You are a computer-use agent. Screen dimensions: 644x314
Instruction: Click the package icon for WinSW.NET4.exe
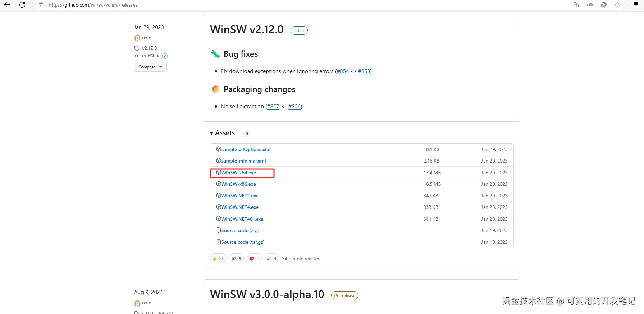[219, 207]
